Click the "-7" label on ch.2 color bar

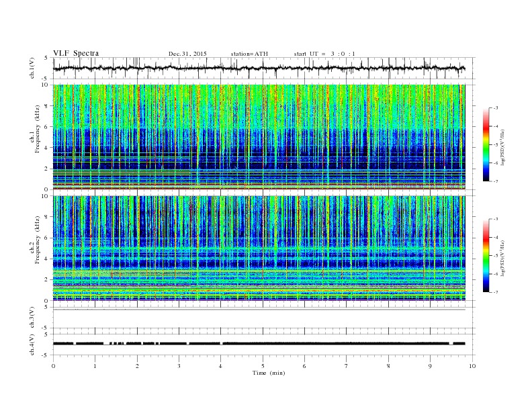pos(495,292)
